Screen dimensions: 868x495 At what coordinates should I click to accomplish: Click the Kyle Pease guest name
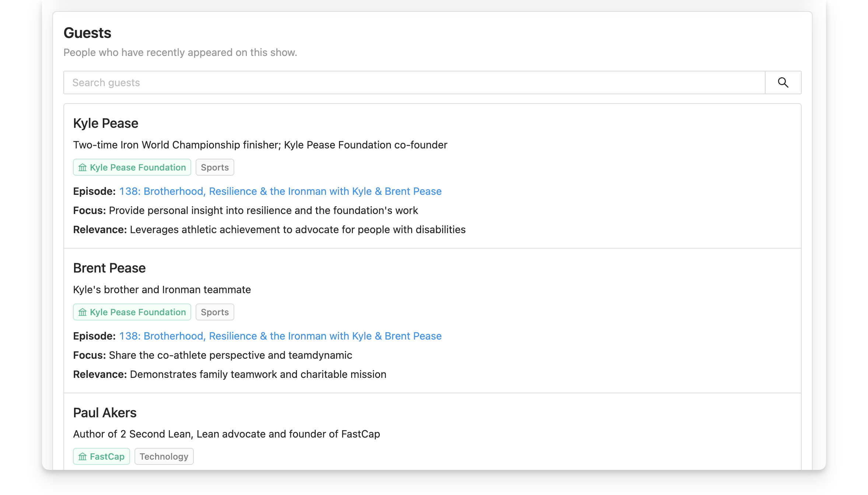click(x=106, y=123)
